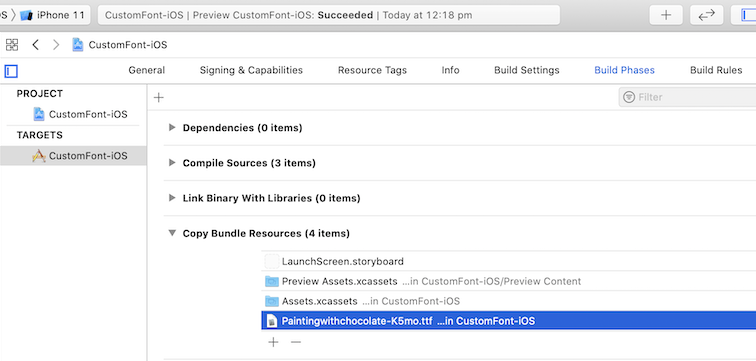This screenshot has width=756, height=361.
Task: Expand the Dependencies phase
Action: click(x=172, y=128)
